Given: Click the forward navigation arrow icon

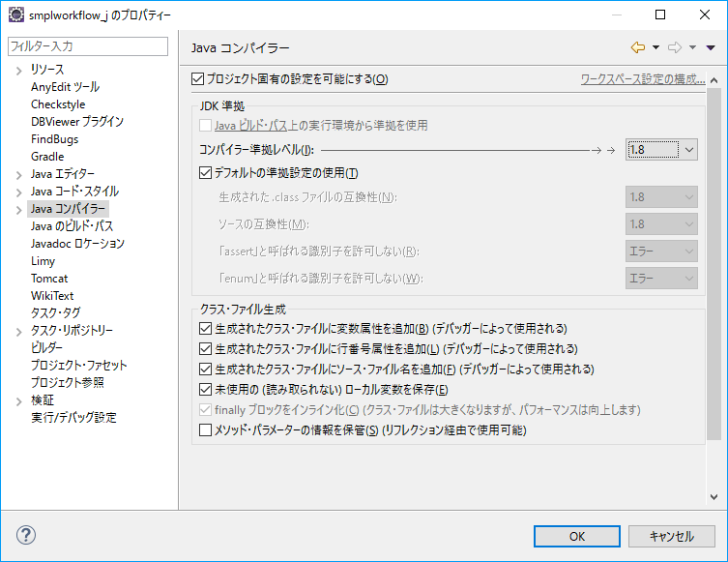Looking at the screenshot, I should 675,47.
